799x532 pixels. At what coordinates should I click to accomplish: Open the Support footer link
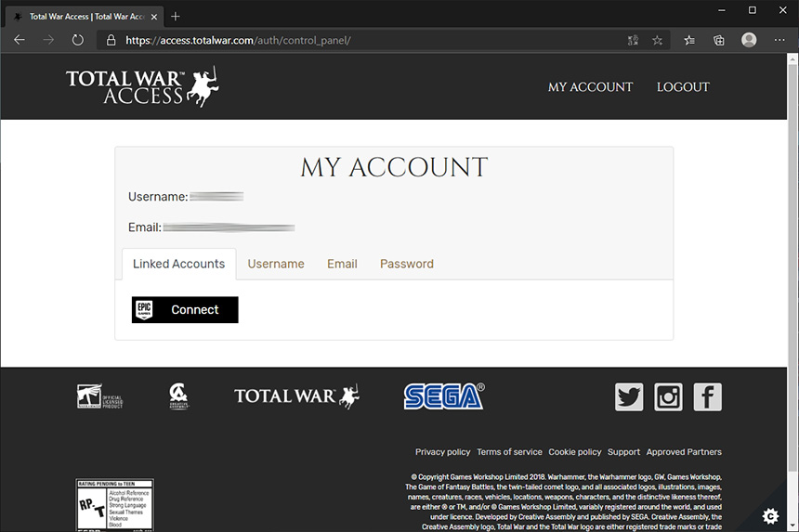click(x=623, y=452)
